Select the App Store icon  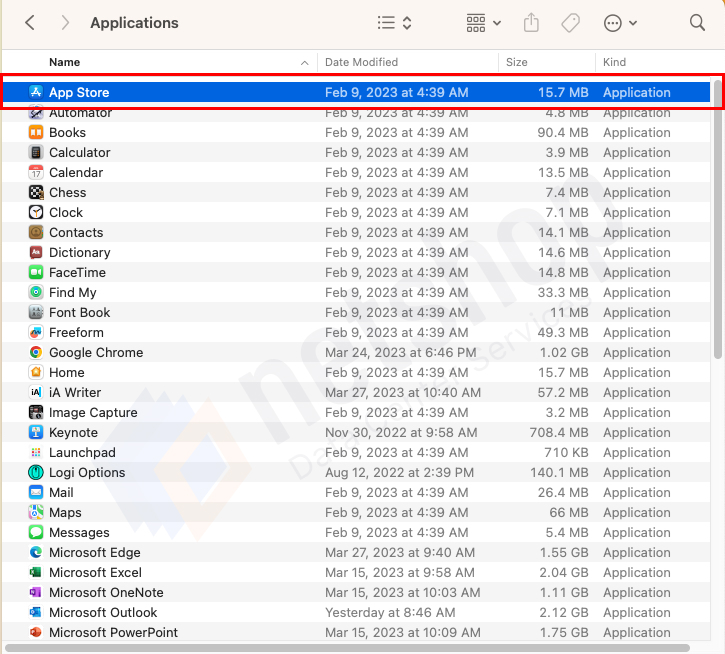pos(36,92)
